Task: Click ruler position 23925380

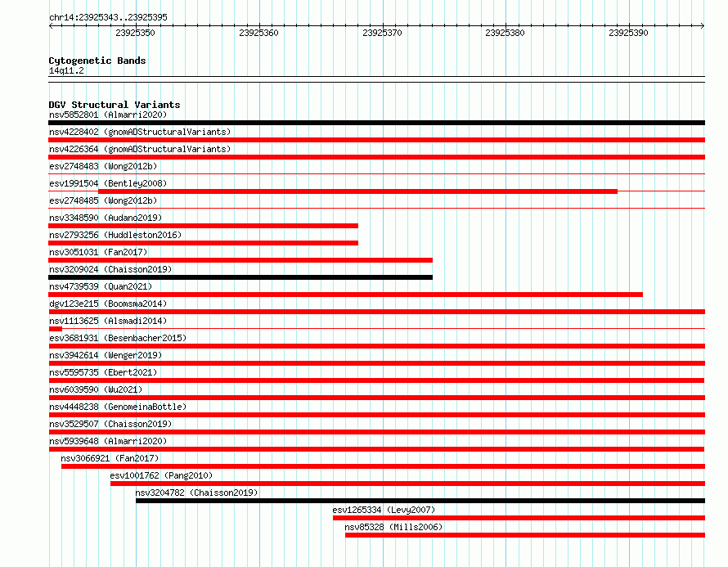Action: (505, 33)
